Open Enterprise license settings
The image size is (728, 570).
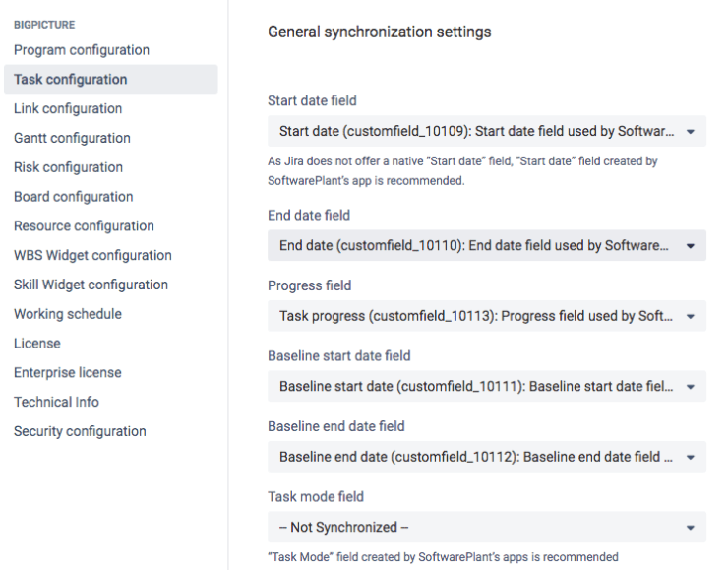click(68, 372)
